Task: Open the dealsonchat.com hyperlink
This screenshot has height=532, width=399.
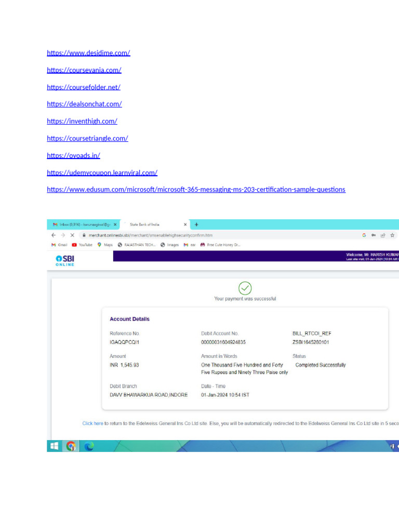Action: point(84,104)
